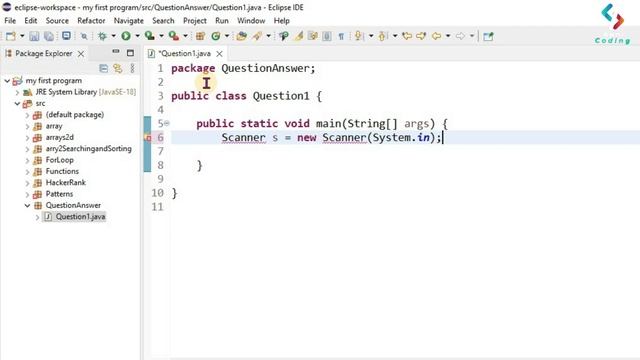The height and width of the screenshot is (360, 640).
Task: Maximize the Package Explorer panel
Action: (x=130, y=53)
